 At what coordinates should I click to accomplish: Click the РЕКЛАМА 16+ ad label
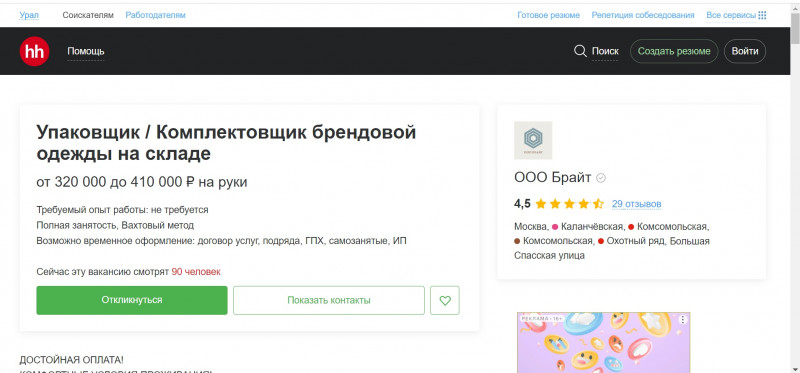[x=542, y=318]
